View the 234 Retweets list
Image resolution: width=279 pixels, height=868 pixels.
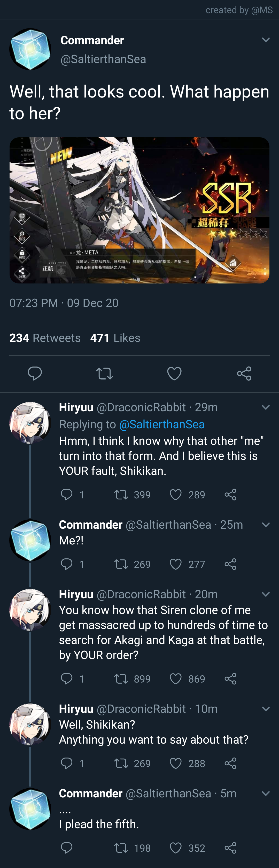point(45,338)
